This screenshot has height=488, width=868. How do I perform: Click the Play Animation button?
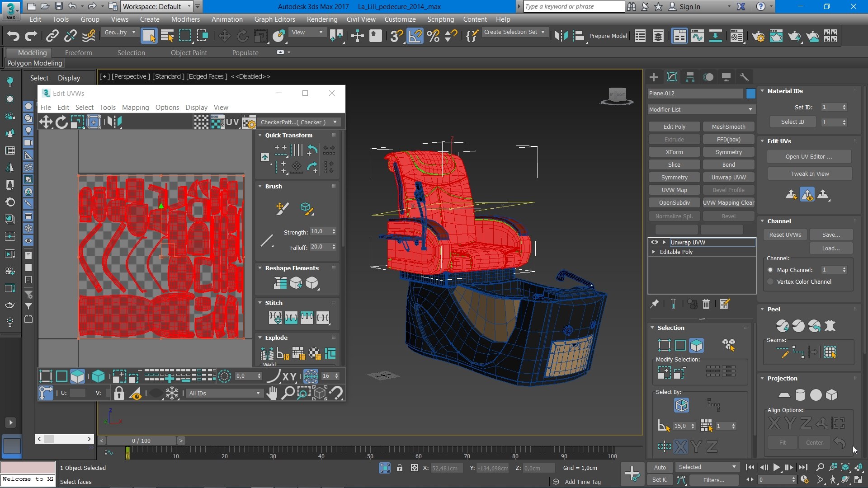776,467
